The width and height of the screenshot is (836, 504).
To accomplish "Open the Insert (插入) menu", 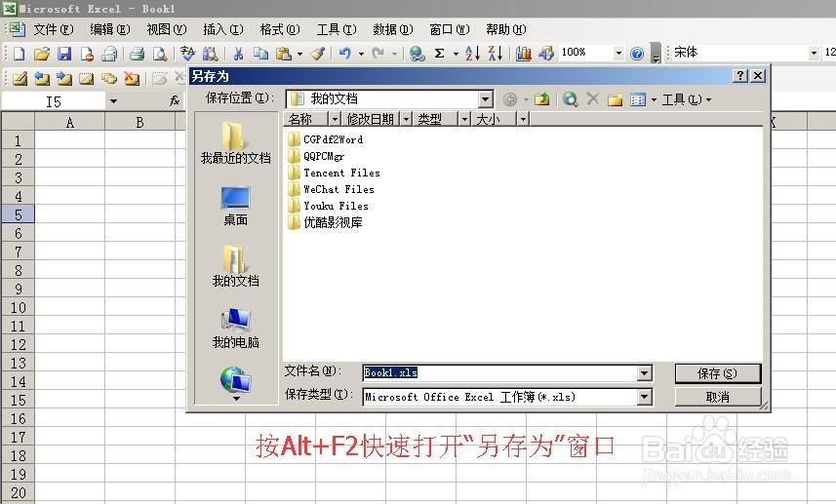I will (x=222, y=29).
